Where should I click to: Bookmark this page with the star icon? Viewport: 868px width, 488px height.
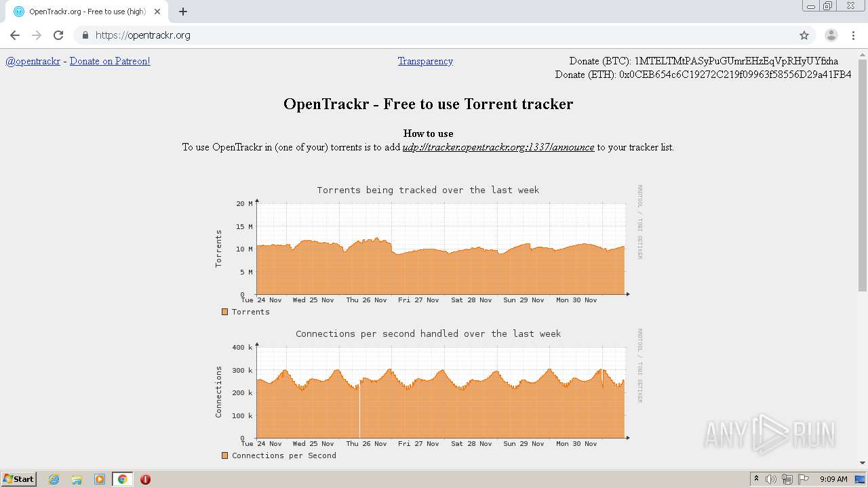click(804, 35)
